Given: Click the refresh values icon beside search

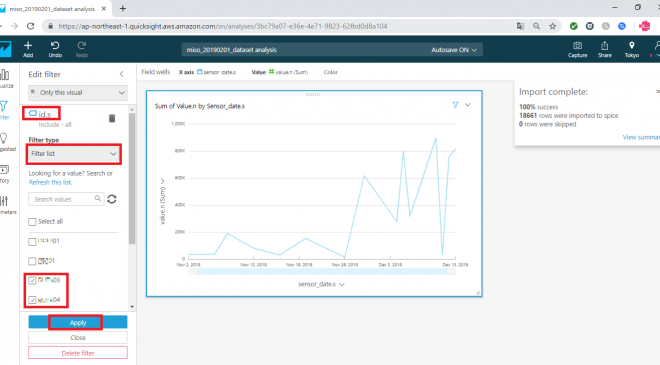Looking at the screenshot, I should pos(112,199).
